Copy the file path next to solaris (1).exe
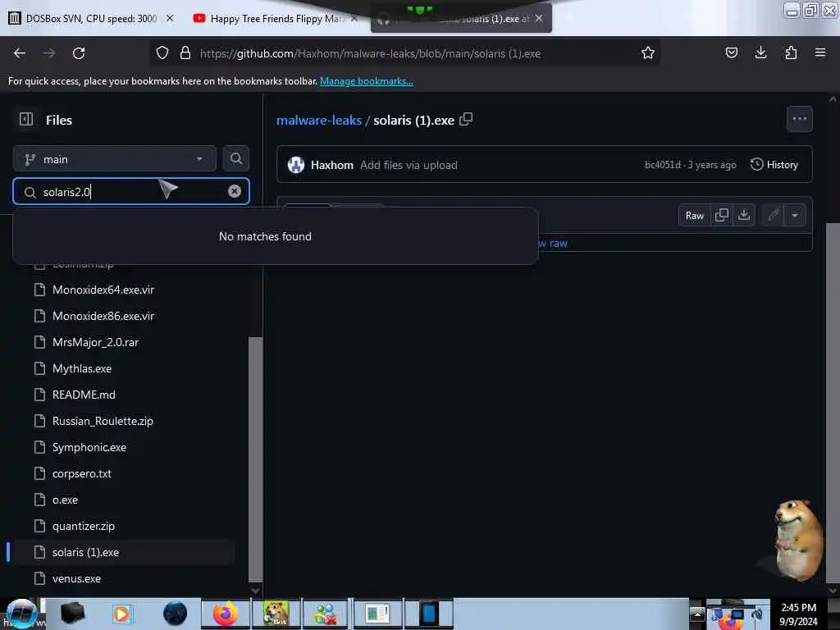 coord(466,119)
